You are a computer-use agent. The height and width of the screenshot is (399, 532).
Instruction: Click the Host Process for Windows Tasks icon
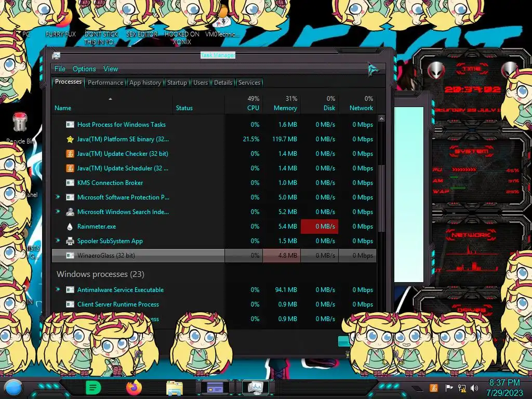[70, 125]
